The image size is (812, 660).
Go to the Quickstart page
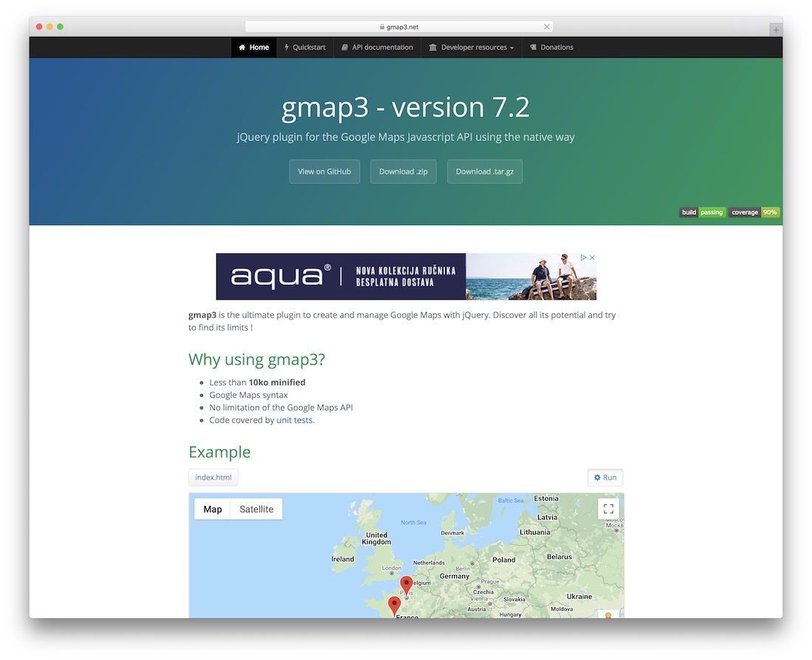pyautogui.click(x=305, y=47)
